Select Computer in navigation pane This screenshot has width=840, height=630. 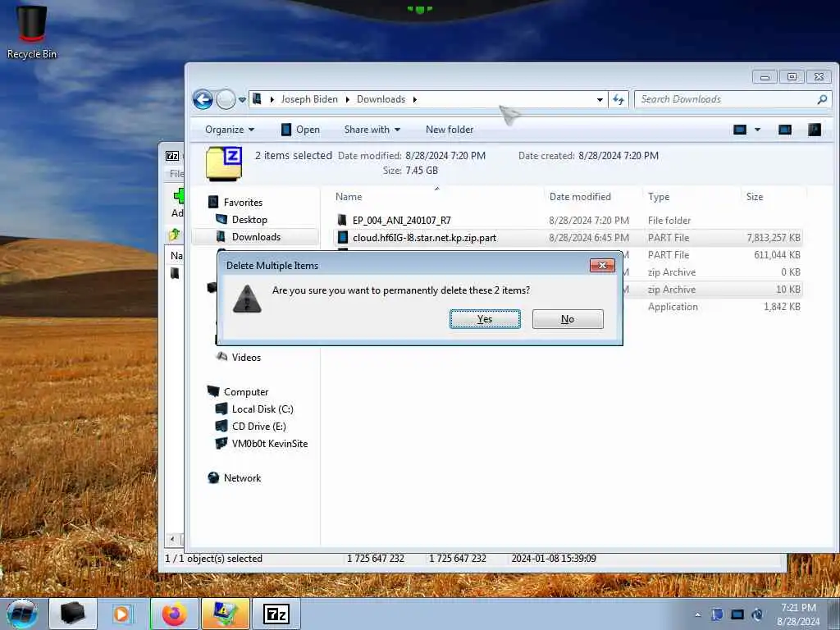pyautogui.click(x=246, y=392)
